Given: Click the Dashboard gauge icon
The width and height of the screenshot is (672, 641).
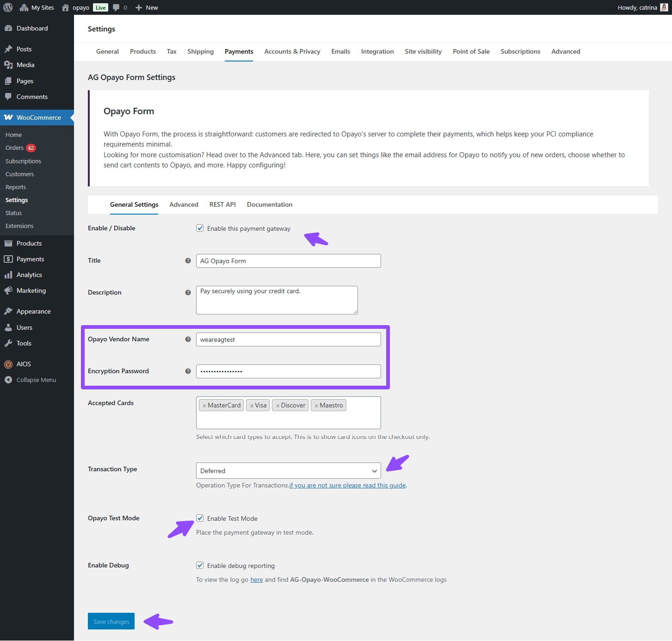Looking at the screenshot, I should (8, 28).
